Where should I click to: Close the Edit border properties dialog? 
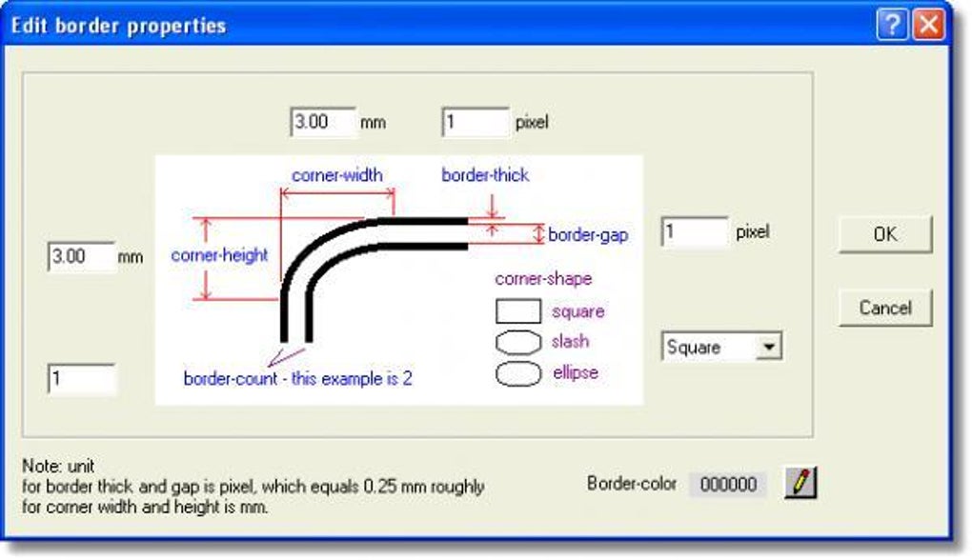click(x=927, y=26)
